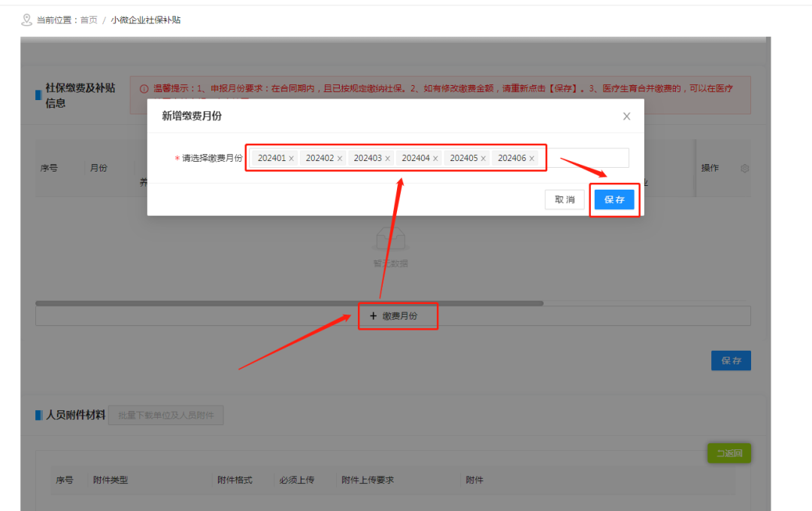Viewport: 812px width, 511px height.
Task: Open the table column settings gear
Action: click(744, 169)
